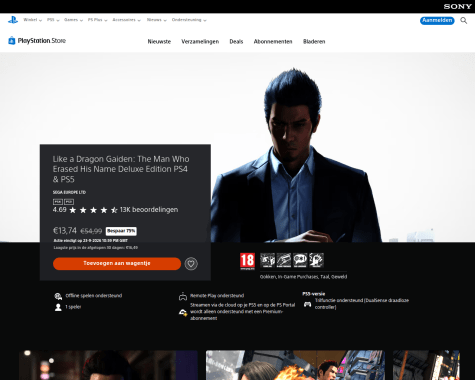The image size is (475, 380).
Task: Expand the Ondersteuning dropdown menu
Action: point(189,20)
